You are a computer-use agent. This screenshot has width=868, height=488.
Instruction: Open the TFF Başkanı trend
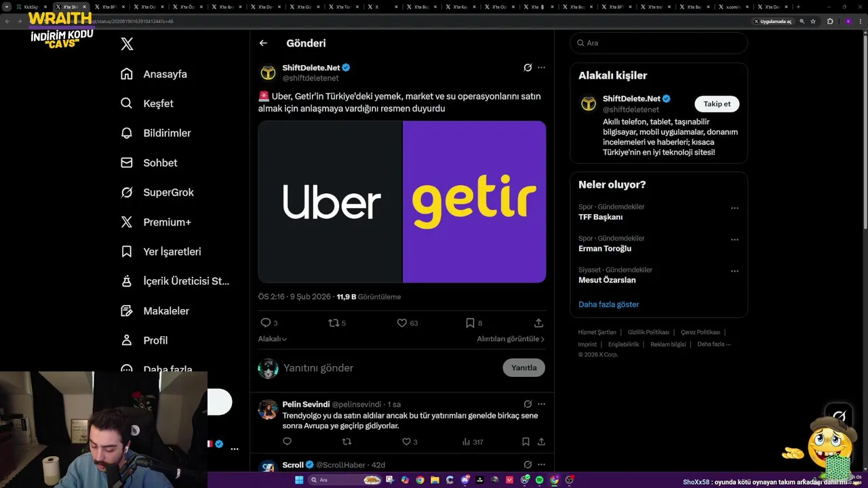tap(600, 217)
